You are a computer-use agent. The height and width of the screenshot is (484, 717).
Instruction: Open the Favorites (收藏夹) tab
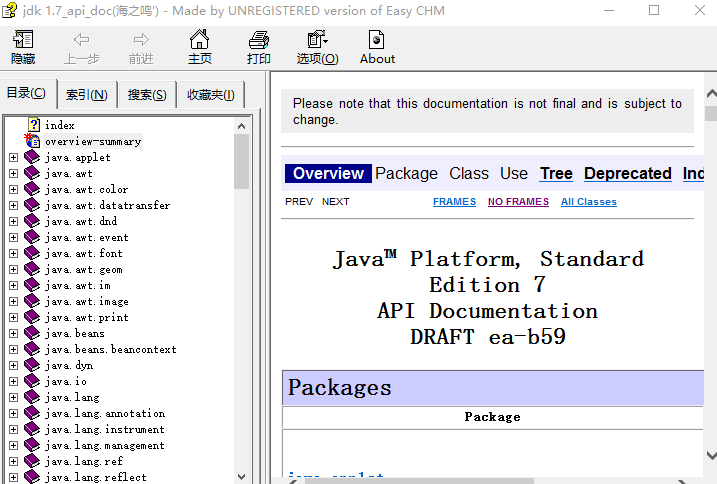[210, 95]
